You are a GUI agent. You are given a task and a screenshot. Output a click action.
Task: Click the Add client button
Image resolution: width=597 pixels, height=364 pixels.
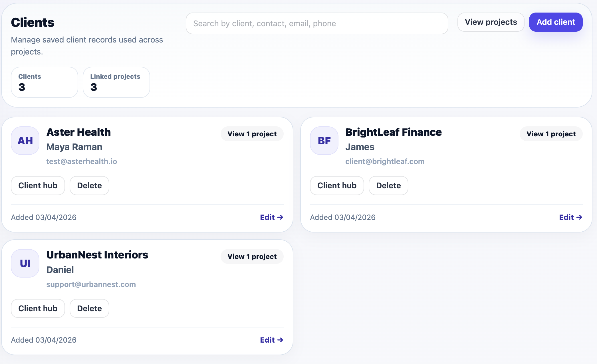[556, 22]
